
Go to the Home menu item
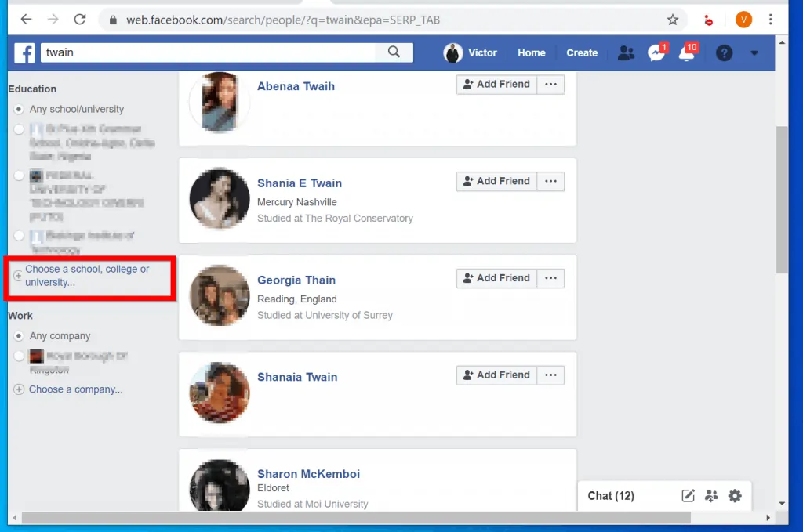(x=531, y=52)
